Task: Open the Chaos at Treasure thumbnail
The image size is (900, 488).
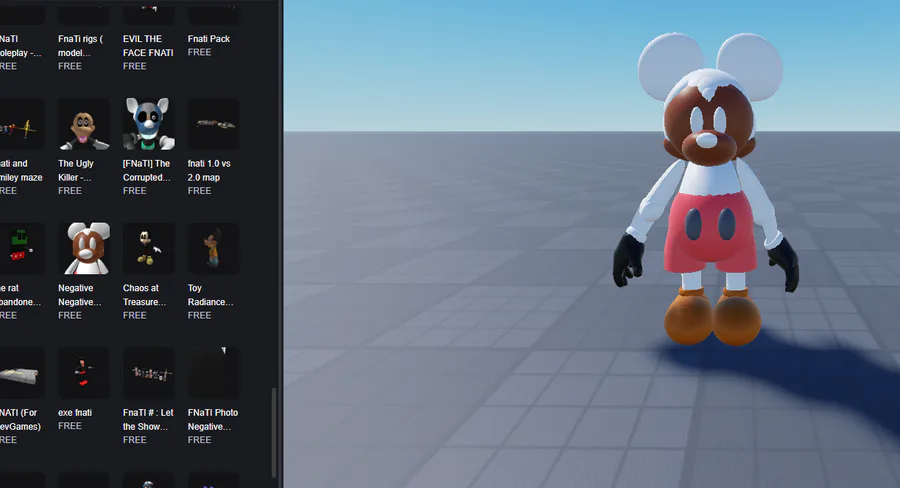Action: click(x=149, y=249)
